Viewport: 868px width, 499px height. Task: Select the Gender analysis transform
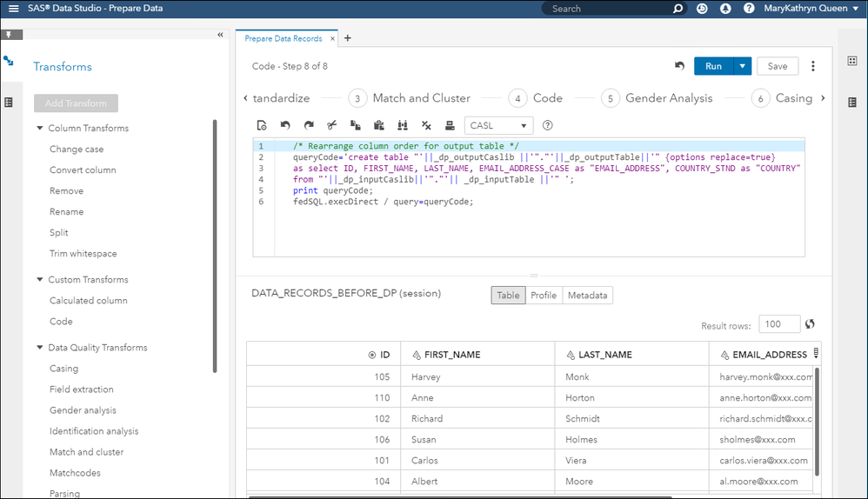pyautogui.click(x=83, y=410)
